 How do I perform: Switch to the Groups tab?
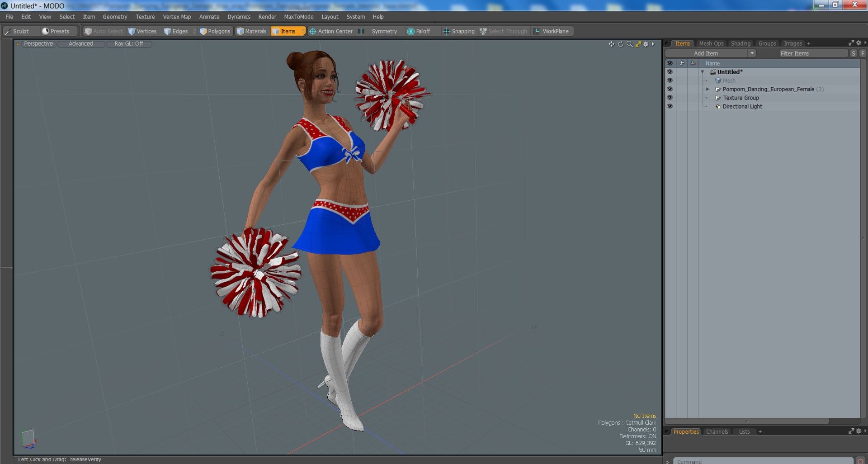tap(767, 43)
